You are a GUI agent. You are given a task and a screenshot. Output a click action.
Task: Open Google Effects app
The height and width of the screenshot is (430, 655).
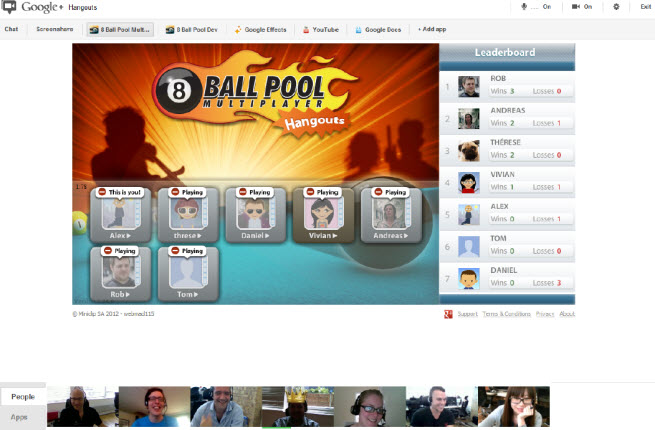[x=261, y=30]
